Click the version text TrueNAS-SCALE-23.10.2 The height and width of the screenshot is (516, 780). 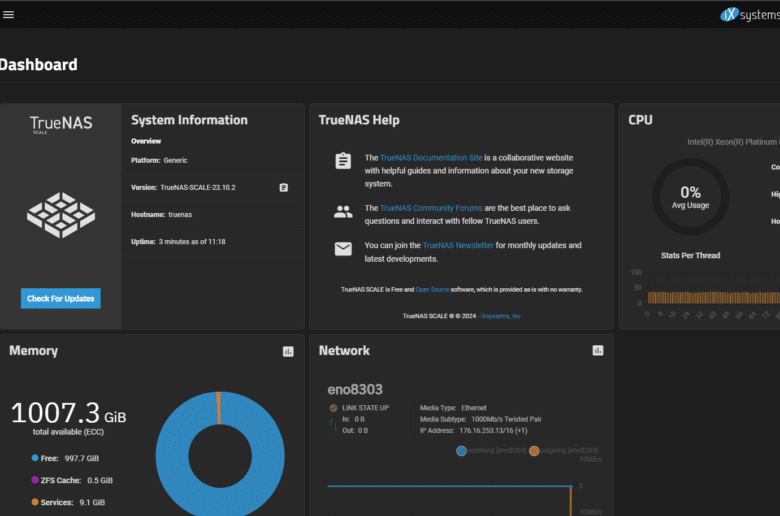pyautogui.click(x=198, y=188)
